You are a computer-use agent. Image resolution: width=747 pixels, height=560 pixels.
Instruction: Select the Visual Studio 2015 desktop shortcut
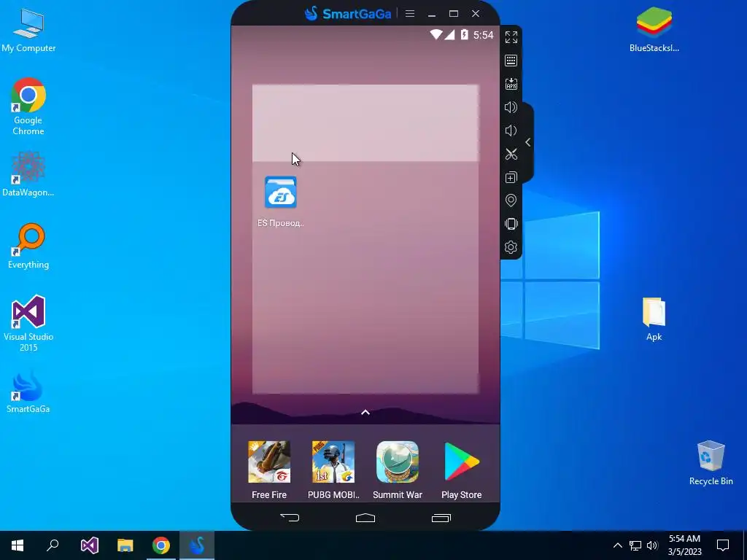[x=28, y=324]
